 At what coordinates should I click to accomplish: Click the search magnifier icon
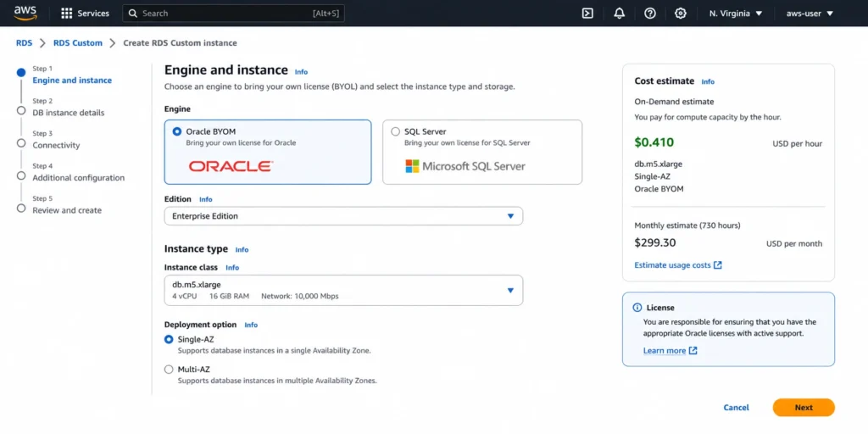tap(133, 14)
